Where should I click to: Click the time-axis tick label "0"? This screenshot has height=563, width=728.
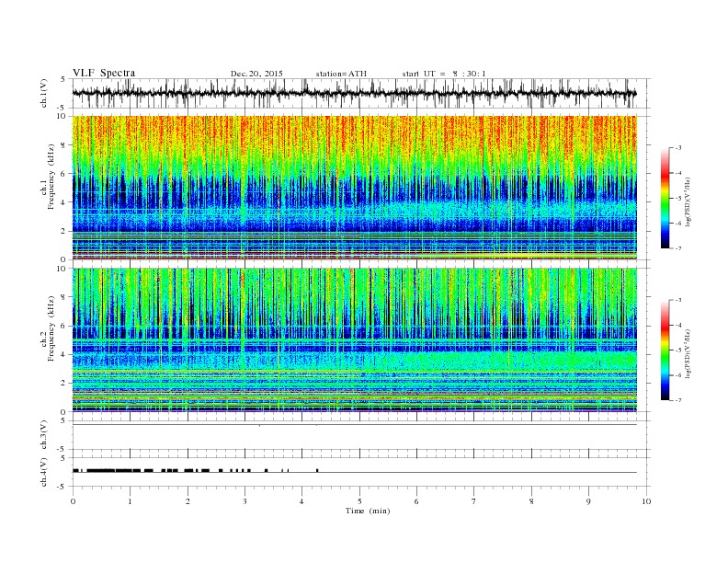(x=73, y=501)
